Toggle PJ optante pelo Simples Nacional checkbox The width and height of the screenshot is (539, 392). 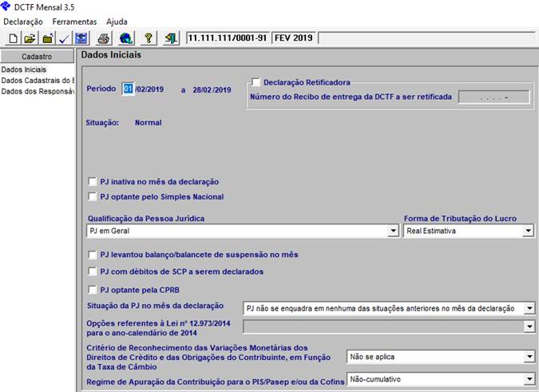click(x=93, y=196)
